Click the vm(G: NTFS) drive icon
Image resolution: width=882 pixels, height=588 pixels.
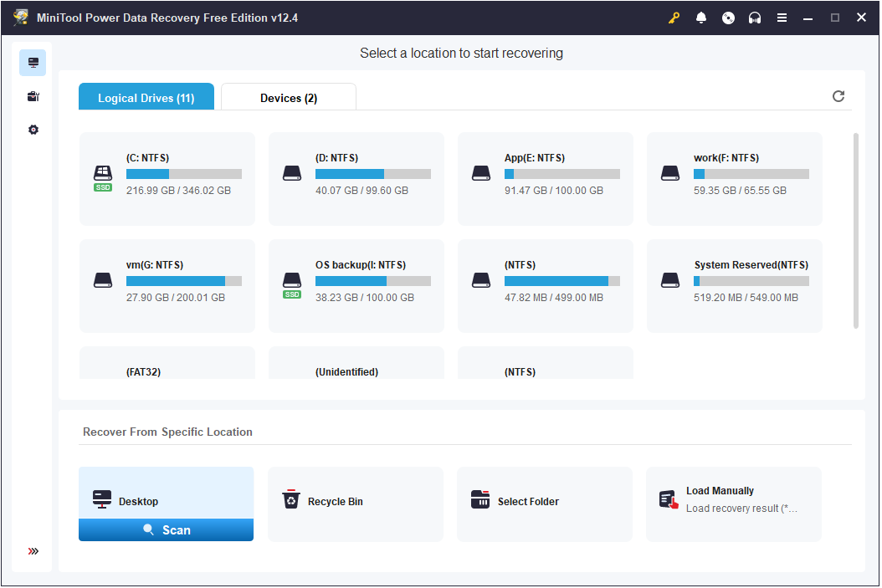[x=103, y=280]
